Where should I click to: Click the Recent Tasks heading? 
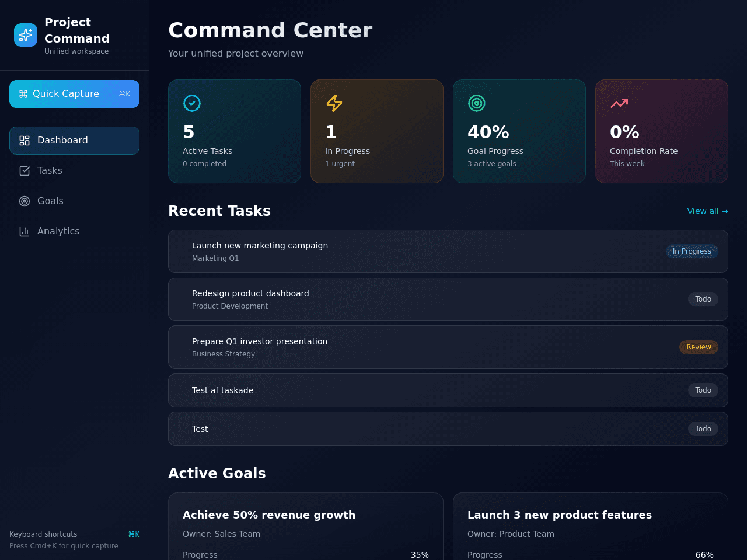point(219,211)
